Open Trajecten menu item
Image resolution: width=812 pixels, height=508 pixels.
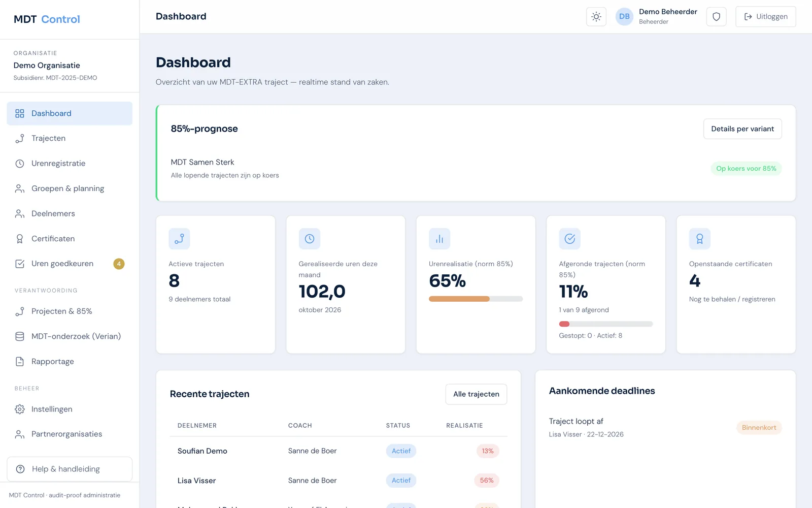[x=70, y=138]
